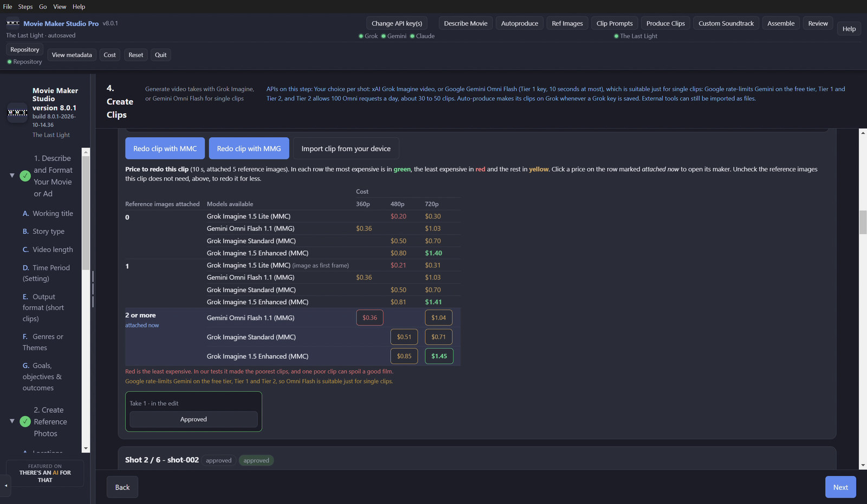Click Redo clip with MMC
867x504 pixels.
pos(165,148)
